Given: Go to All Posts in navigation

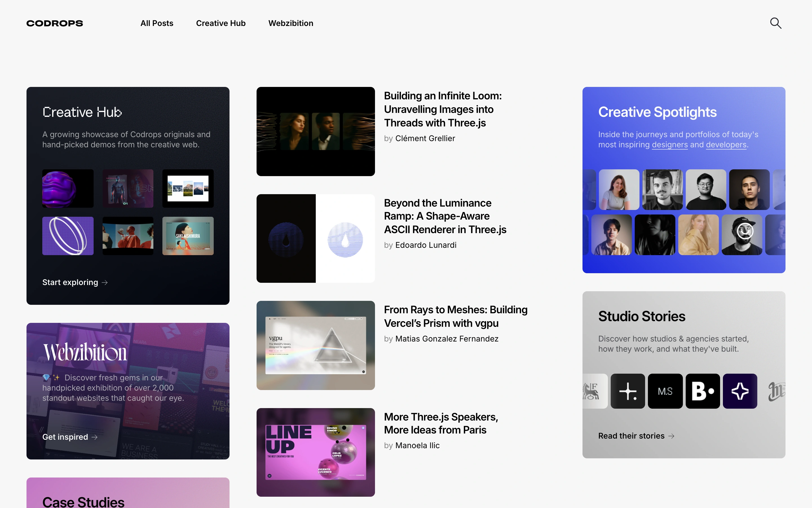Looking at the screenshot, I should coord(157,23).
